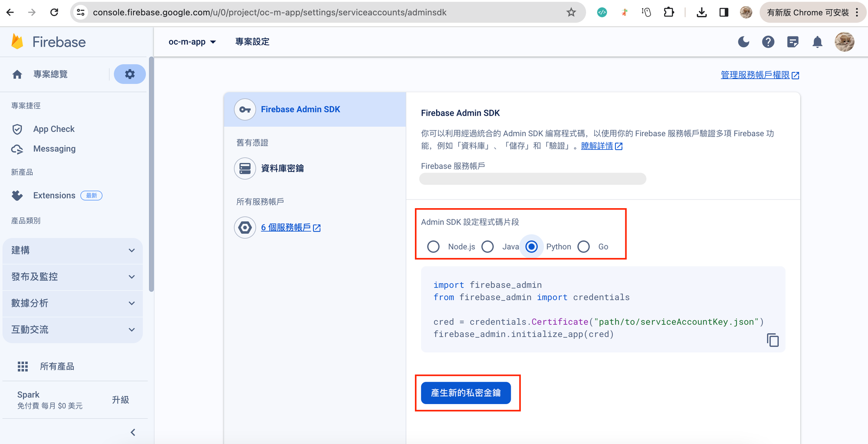The height and width of the screenshot is (444, 868).
Task: Select the Java radio button
Action: point(488,247)
